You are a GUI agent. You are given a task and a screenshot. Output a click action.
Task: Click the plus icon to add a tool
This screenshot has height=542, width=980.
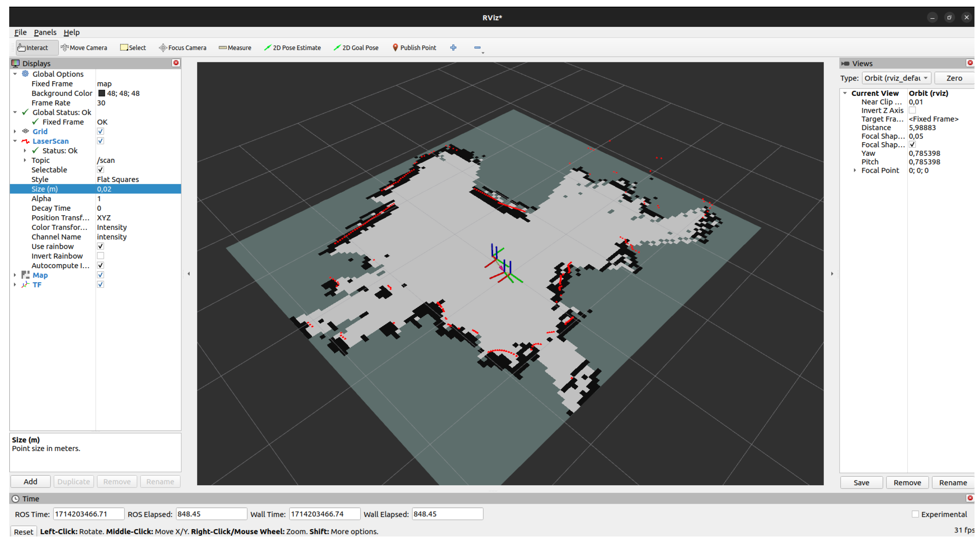[x=453, y=48]
